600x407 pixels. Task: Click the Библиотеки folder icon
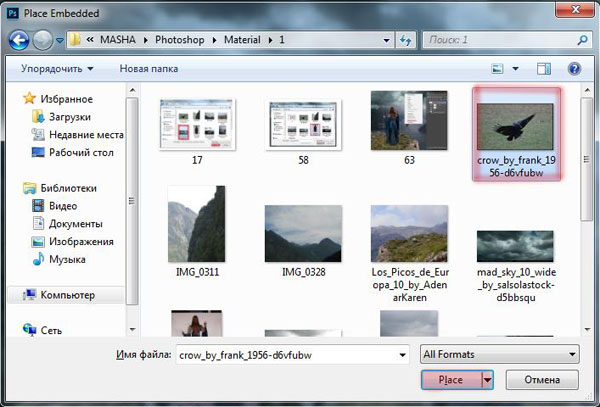click(29, 188)
